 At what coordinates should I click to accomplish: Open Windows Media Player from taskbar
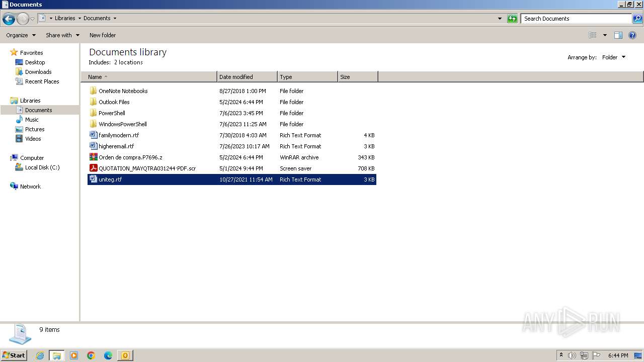[x=74, y=355]
